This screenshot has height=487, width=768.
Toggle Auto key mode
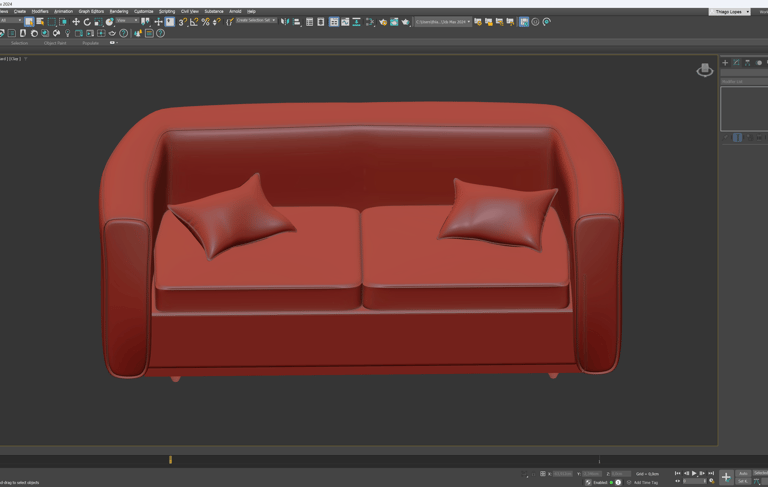pos(743,473)
